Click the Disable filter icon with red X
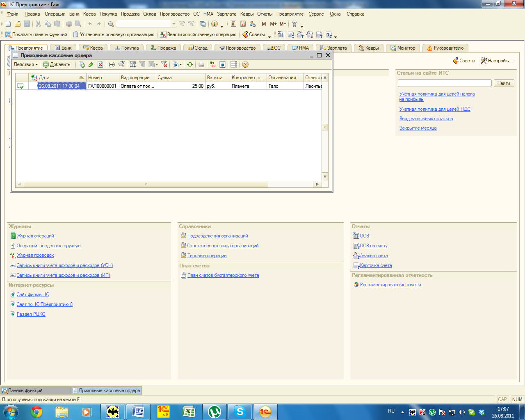The height and width of the screenshot is (420, 525). 164,64
